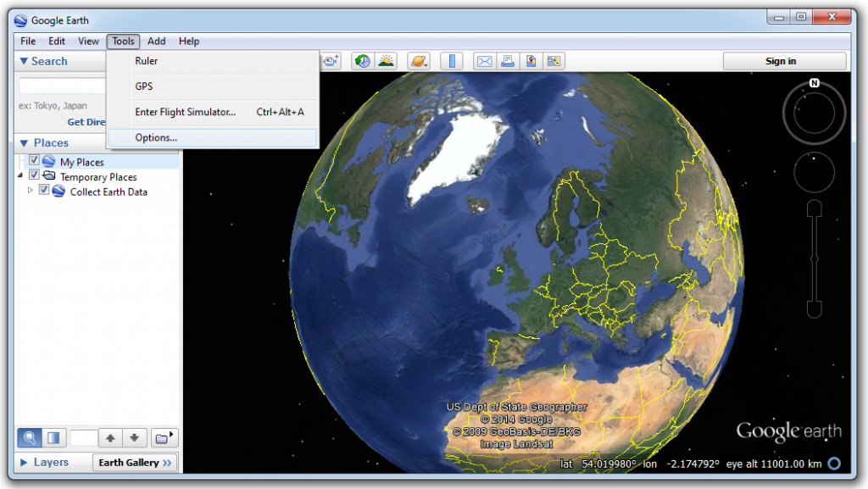Image resolution: width=868 pixels, height=489 pixels.
Task: Click the search text input field
Action: tap(62, 86)
